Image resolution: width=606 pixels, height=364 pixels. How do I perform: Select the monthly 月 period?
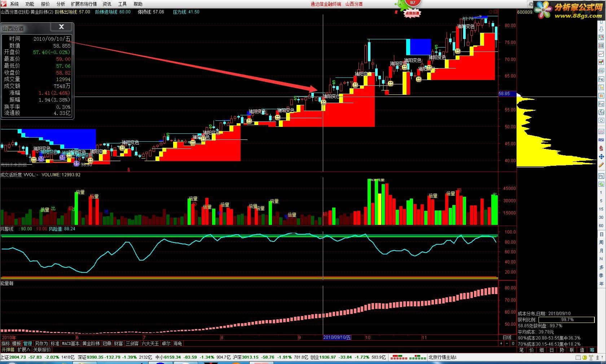click(601, 251)
